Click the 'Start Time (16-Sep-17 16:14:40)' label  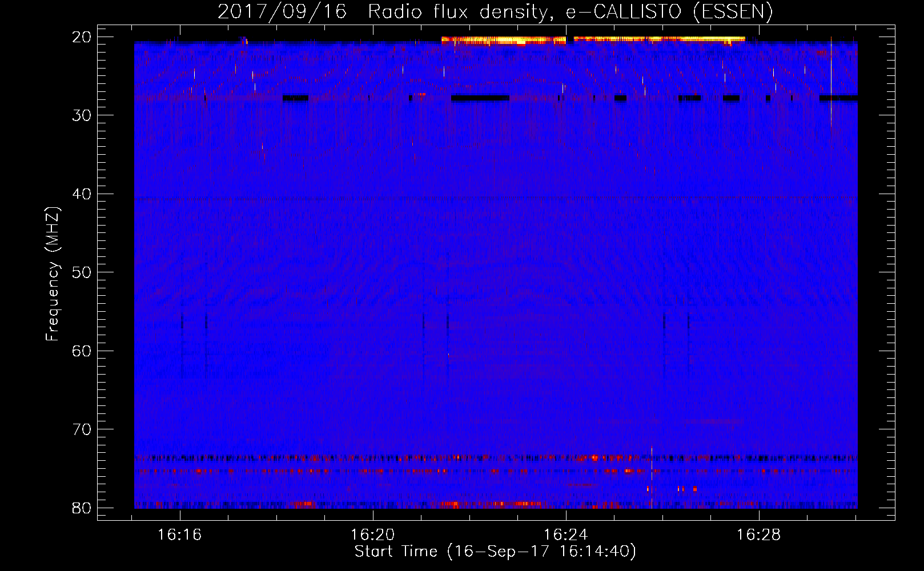pyautogui.click(x=495, y=552)
